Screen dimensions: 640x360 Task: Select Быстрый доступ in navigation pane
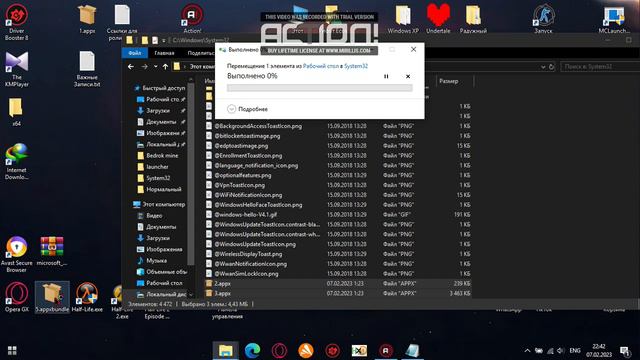(160, 88)
